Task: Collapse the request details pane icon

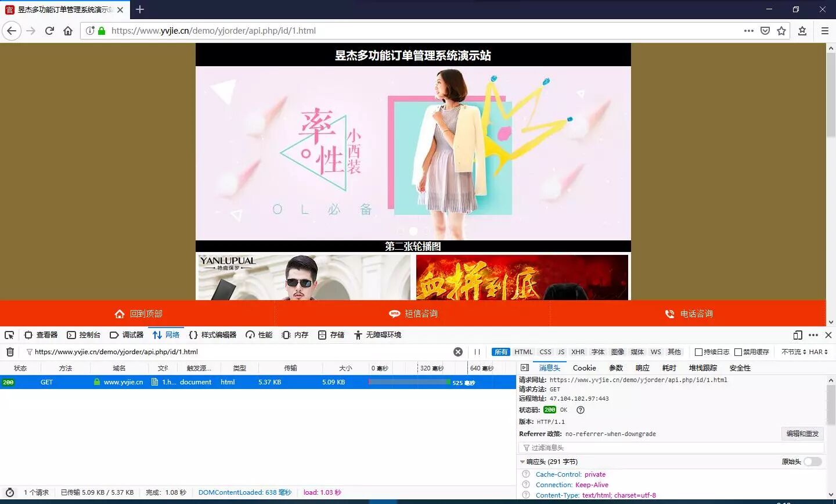Action: coord(525,368)
